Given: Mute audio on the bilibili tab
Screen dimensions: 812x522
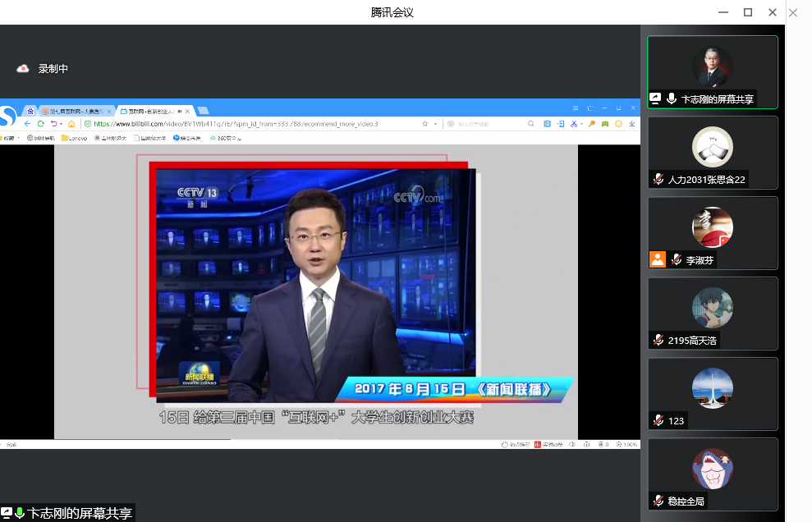Looking at the screenshot, I should tap(180, 111).
